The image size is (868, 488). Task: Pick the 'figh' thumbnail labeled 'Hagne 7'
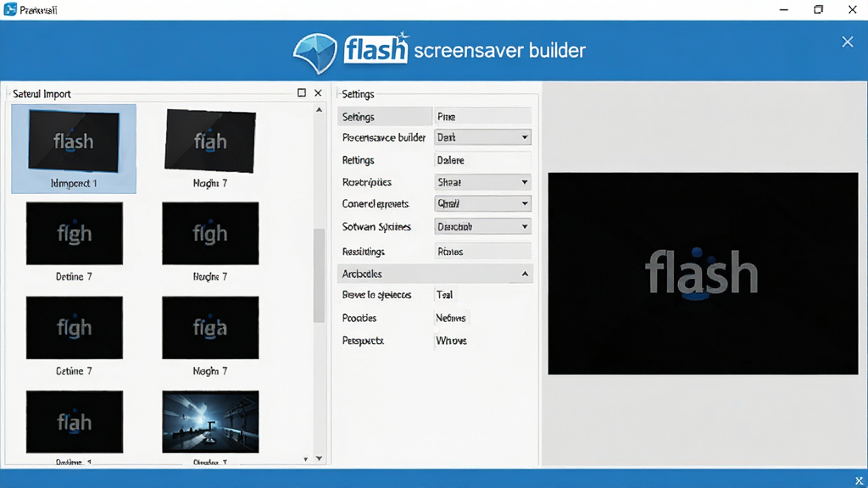coord(210,233)
